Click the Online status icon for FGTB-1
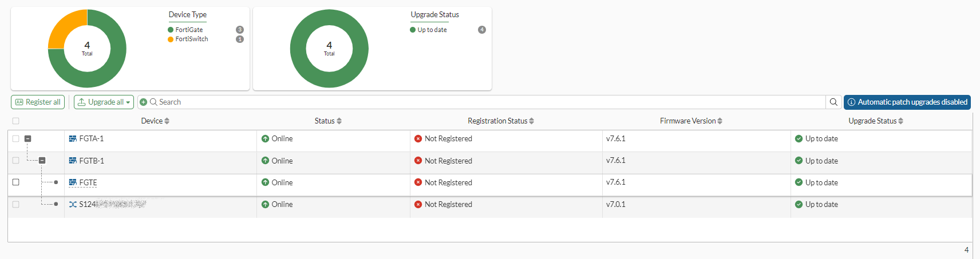Viewport: 980px width, 259px height. point(265,161)
